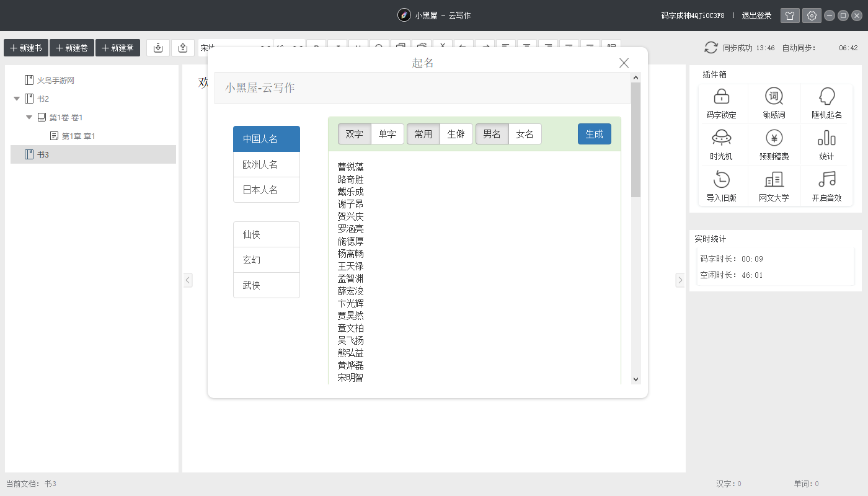Open 第1章 章1 chapter

click(78, 136)
